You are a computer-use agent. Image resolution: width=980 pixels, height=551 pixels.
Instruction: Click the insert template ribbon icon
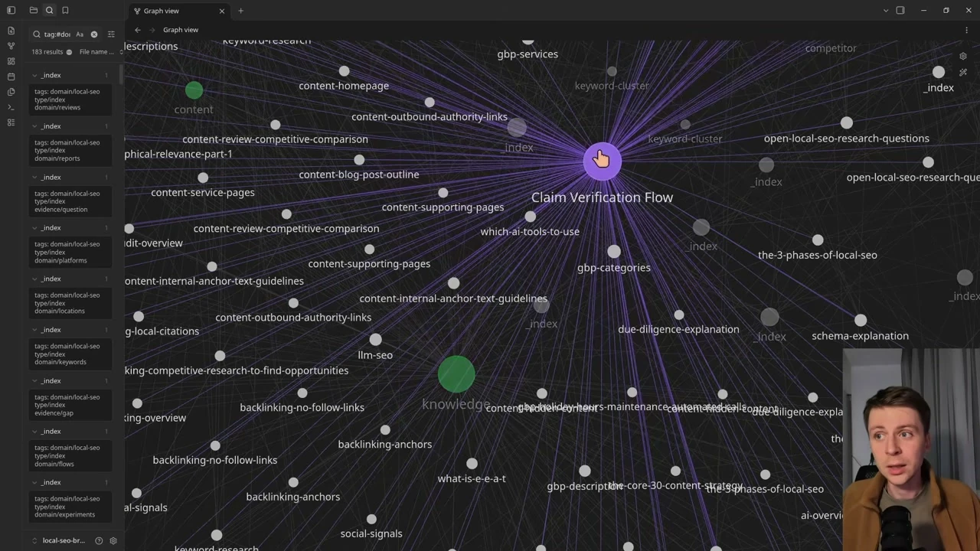pyautogui.click(x=11, y=92)
